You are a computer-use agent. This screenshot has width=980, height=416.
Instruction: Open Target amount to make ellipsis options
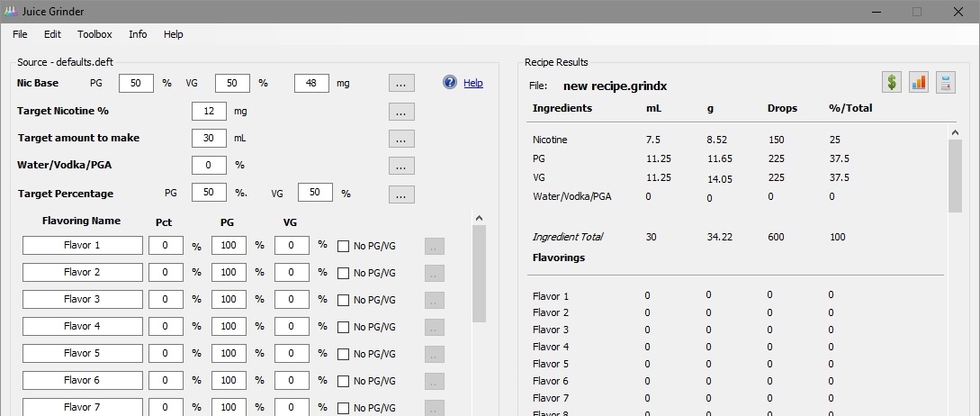click(401, 139)
